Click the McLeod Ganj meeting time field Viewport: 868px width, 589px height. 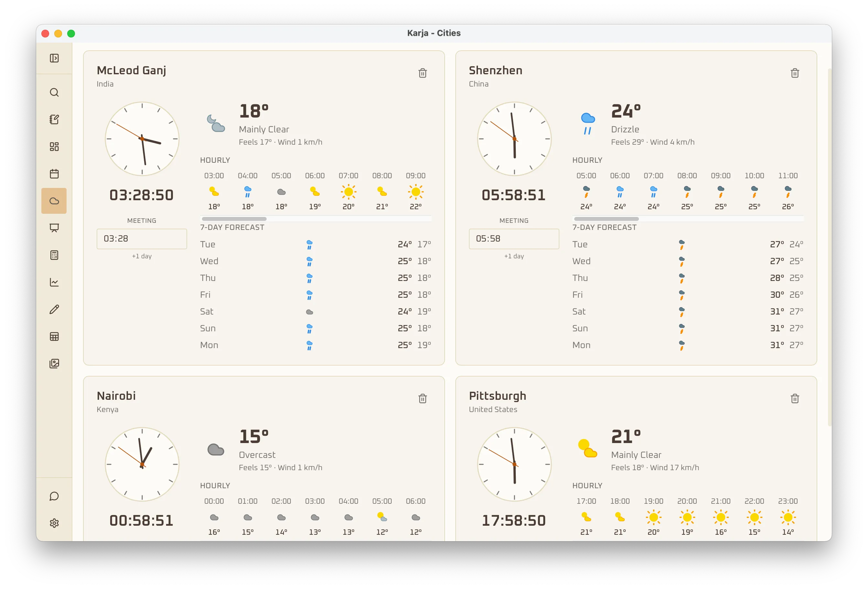point(142,239)
